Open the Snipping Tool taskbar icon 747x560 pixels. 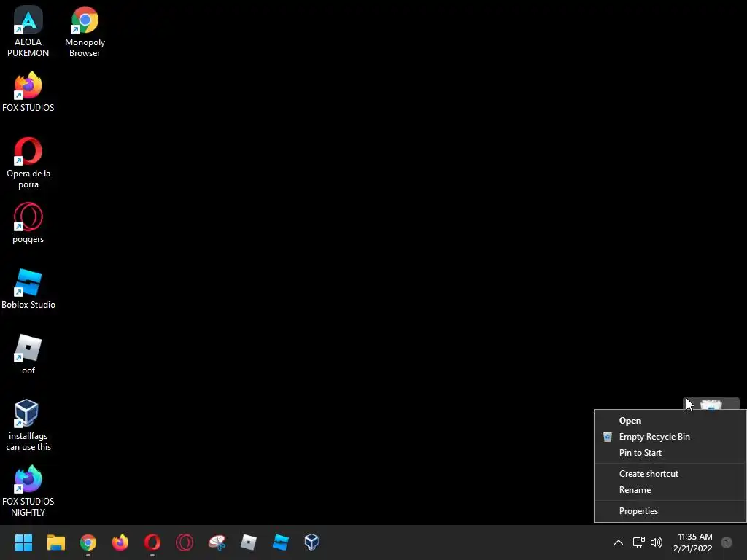tap(217, 542)
